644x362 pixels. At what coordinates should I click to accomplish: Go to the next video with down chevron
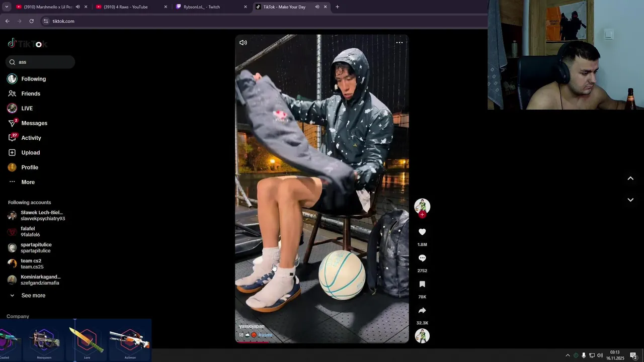pos(630,200)
